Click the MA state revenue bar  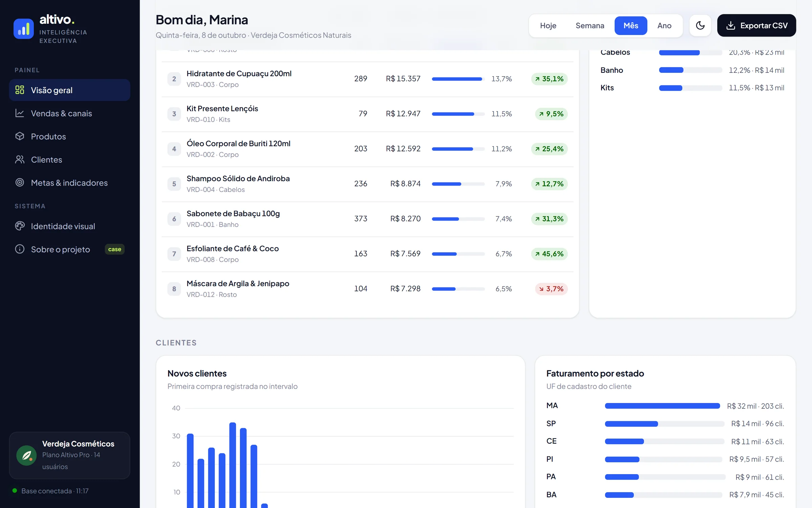click(662, 406)
